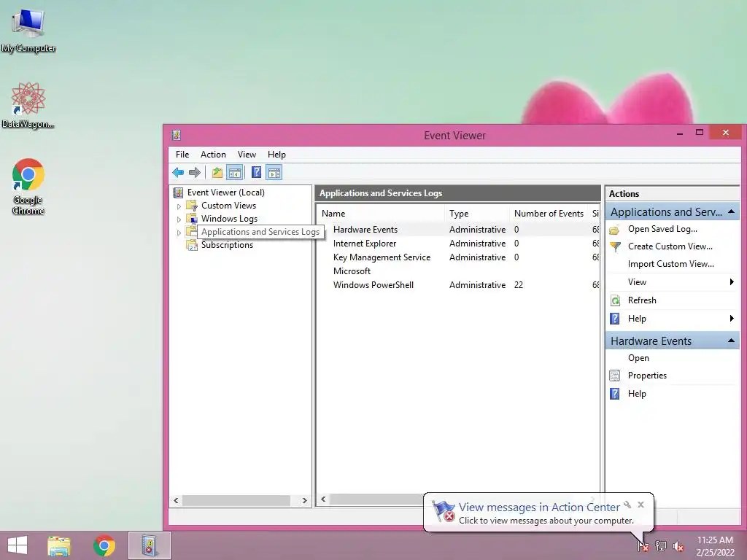Click the green Refresh icon in Actions
747x560 pixels.
point(615,300)
